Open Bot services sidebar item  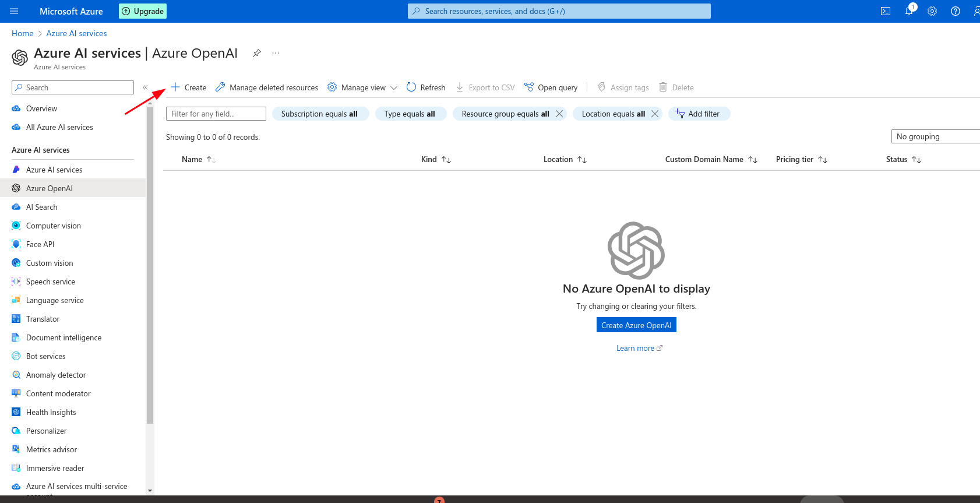pos(73,356)
